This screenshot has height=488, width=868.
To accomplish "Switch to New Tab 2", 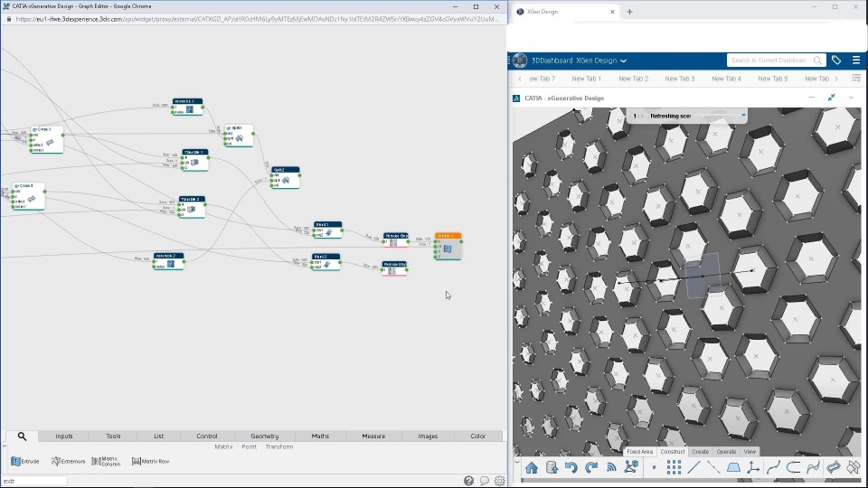I will click(x=633, y=79).
